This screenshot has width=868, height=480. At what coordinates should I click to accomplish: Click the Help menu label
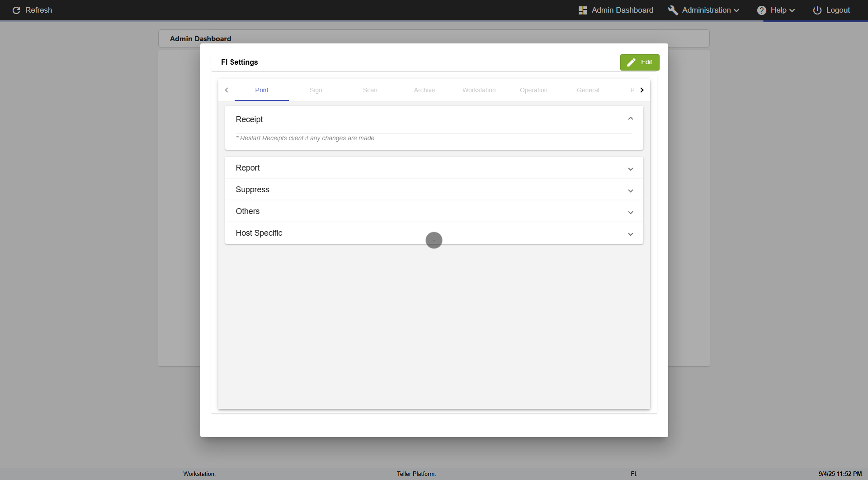click(x=778, y=10)
